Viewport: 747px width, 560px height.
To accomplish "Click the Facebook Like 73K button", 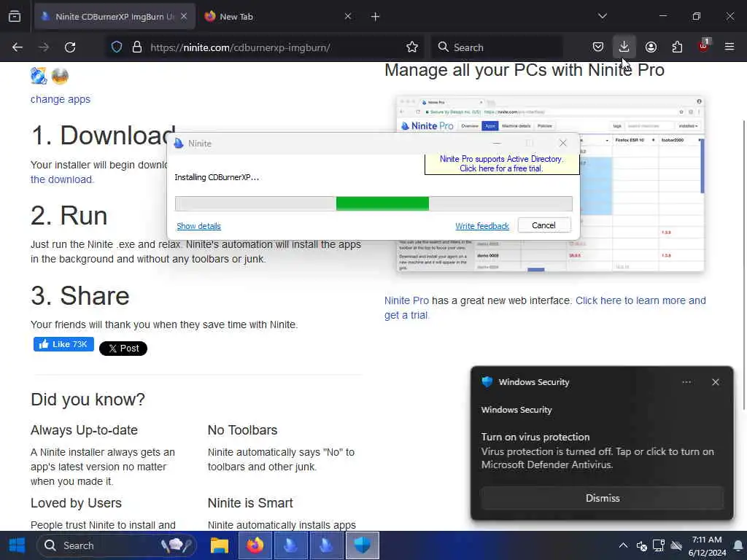I will click(63, 344).
